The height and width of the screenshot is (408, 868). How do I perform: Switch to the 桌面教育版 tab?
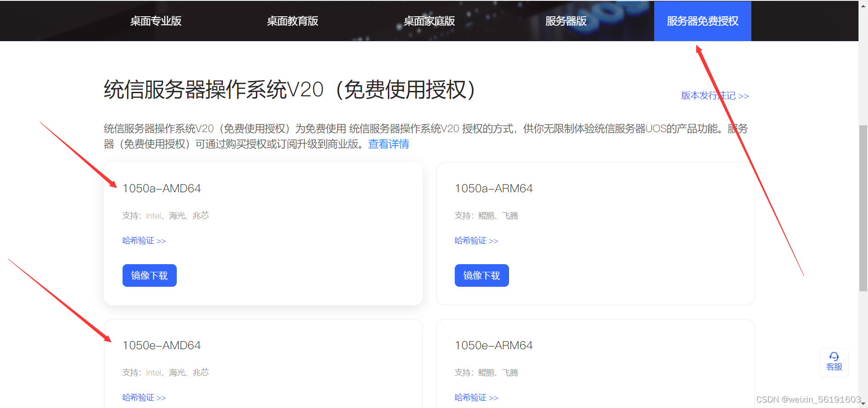(292, 21)
